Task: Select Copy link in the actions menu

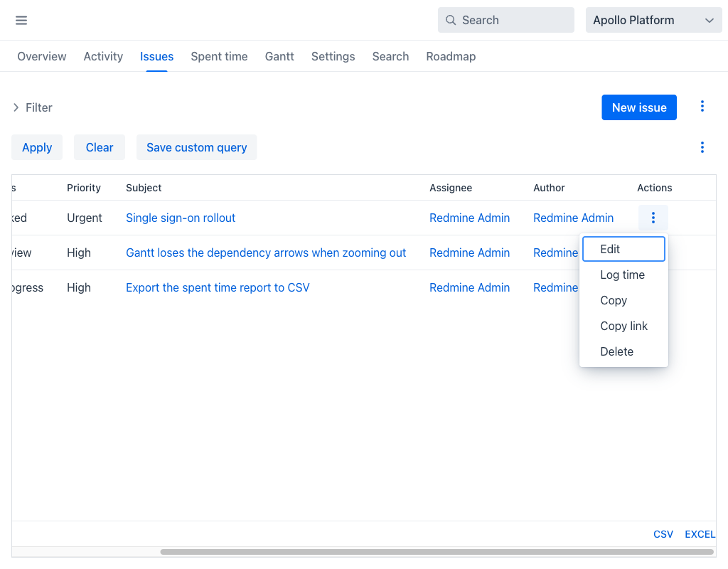Action: [623, 326]
